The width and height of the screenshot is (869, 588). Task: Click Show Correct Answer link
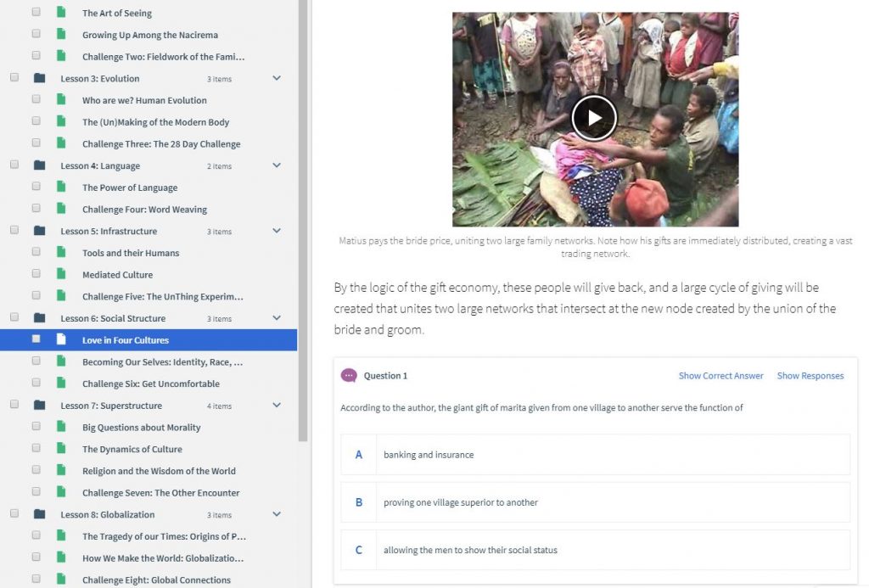click(x=720, y=376)
